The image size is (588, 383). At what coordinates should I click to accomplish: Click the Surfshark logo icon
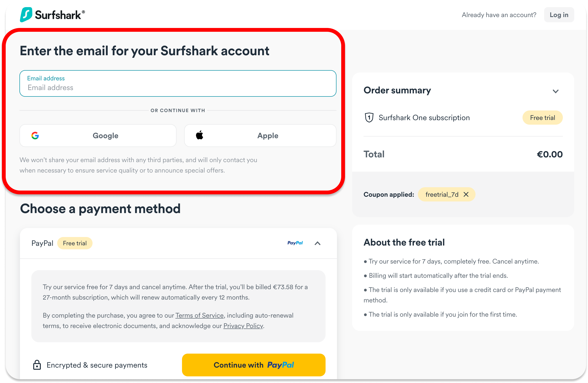pyautogui.click(x=26, y=14)
